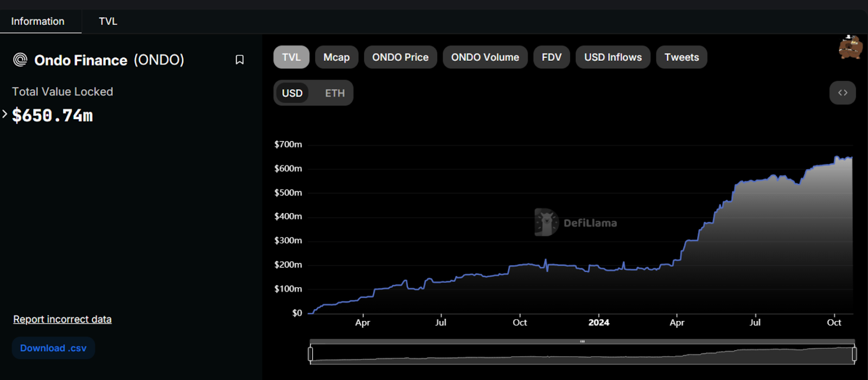Toggle the ONDO Price chart metric
The width and height of the screenshot is (868, 380).
point(400,57)
